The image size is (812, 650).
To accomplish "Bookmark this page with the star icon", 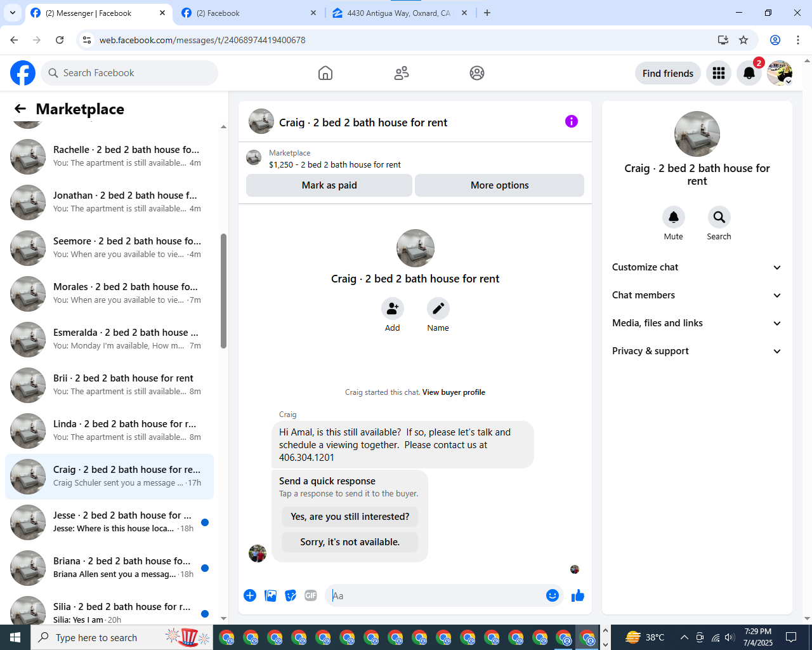I will (x=743, y=40).
